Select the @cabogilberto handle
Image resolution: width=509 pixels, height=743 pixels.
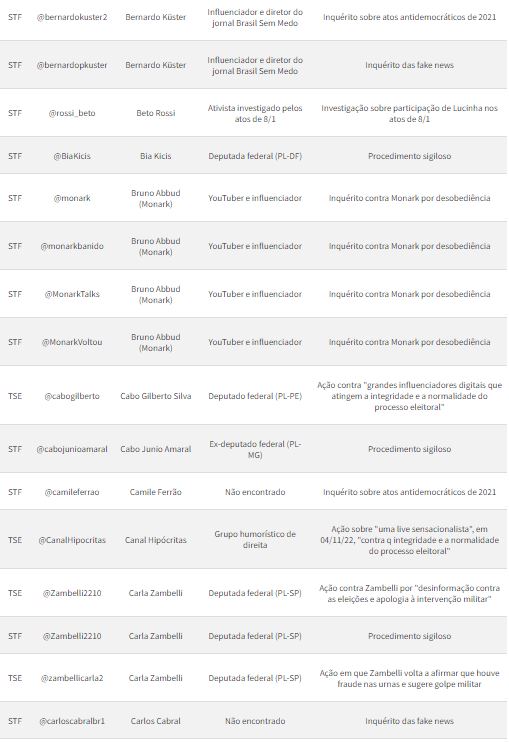(x=72, y=396)
